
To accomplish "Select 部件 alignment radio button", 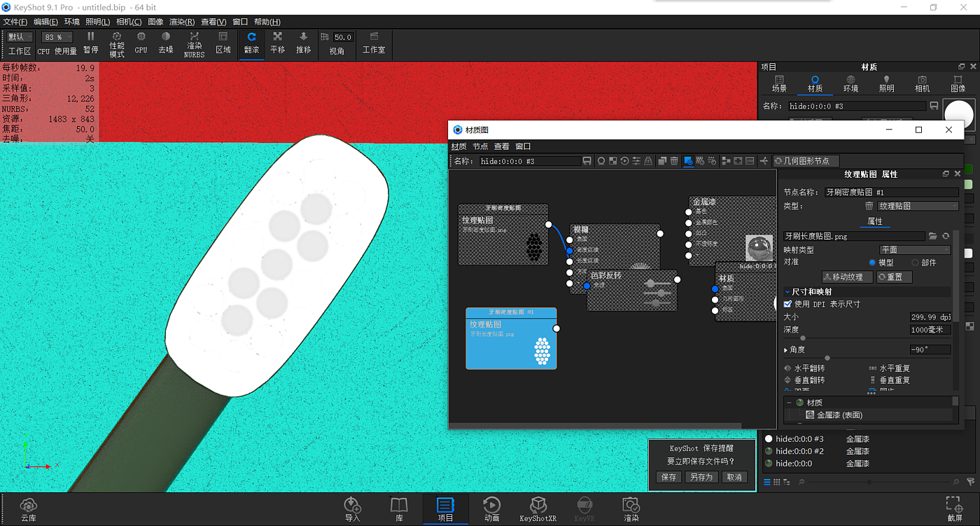I will [x=915, y=263].
